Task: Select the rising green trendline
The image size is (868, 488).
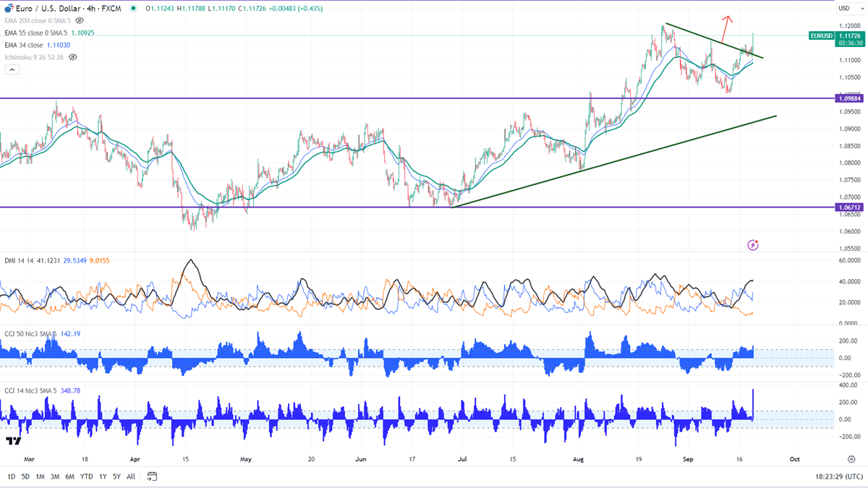Action: pyautogui.click(x=615, y=160)
